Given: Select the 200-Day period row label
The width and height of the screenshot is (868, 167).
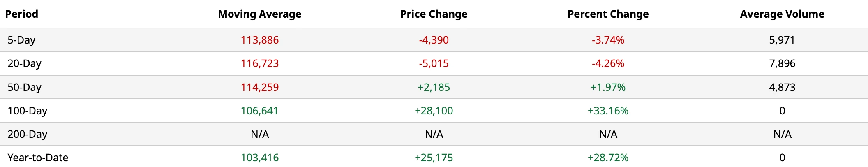Looking at the screenshot, I should click(27, 134).
